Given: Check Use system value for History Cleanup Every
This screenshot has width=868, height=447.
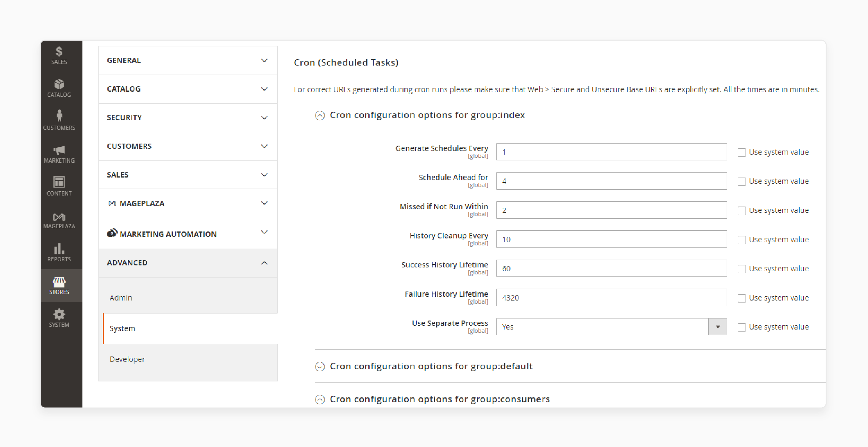Looking at the screenshot, I should tap(742, 240).
